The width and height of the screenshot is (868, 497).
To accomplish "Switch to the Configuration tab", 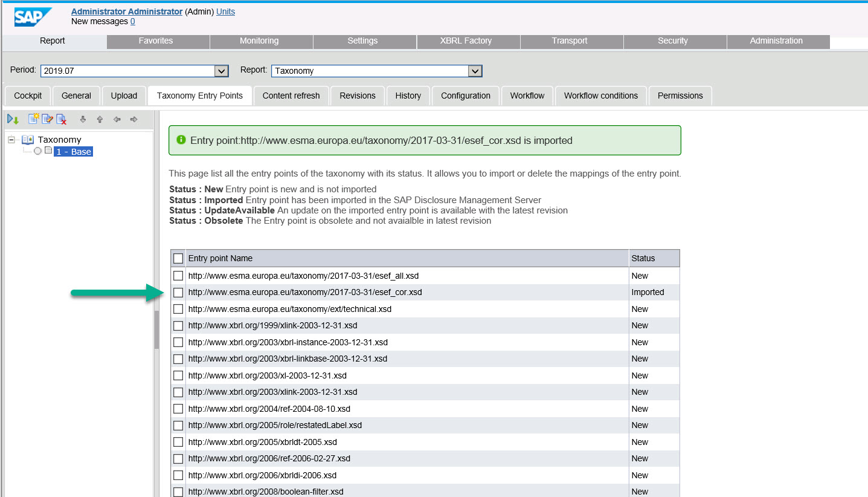I will point(466,96).
